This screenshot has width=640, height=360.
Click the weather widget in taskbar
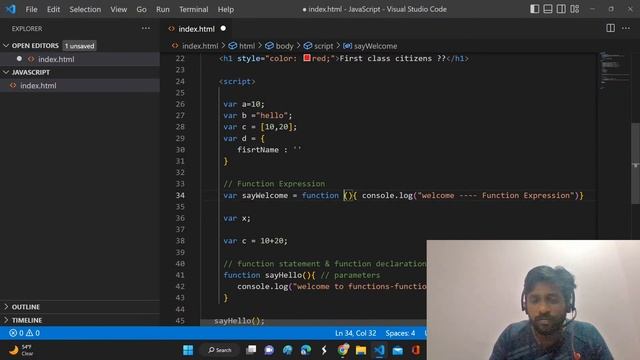(21, 350)
